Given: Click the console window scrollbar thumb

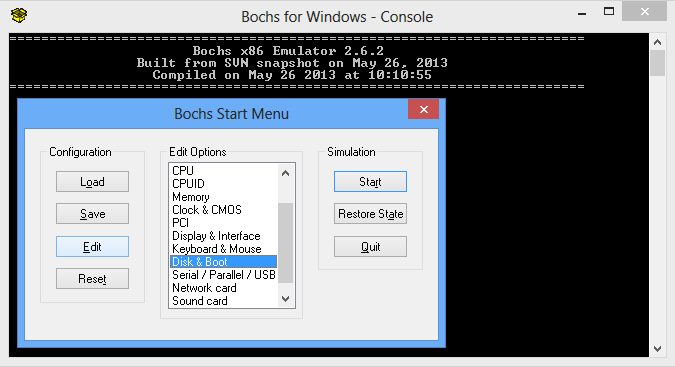Looking at the screenshot, I should coord(657,63).
